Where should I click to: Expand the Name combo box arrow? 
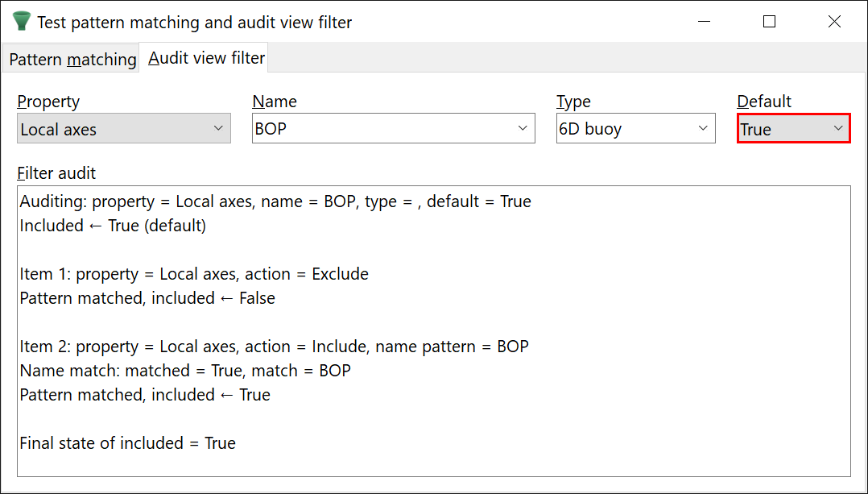click(x=523, y=129)
